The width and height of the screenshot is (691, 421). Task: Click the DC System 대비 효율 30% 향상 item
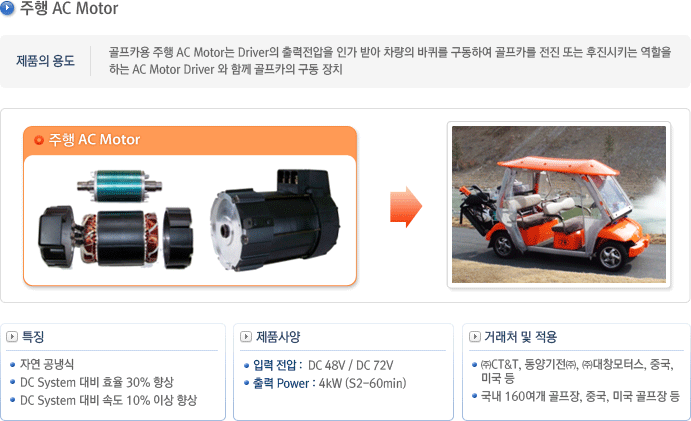pos(97,382)
